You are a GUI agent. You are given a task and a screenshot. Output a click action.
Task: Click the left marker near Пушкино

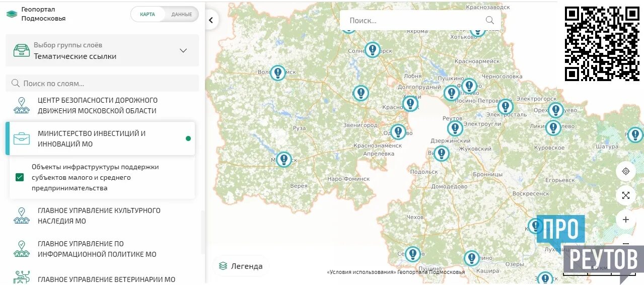[451, 93]
